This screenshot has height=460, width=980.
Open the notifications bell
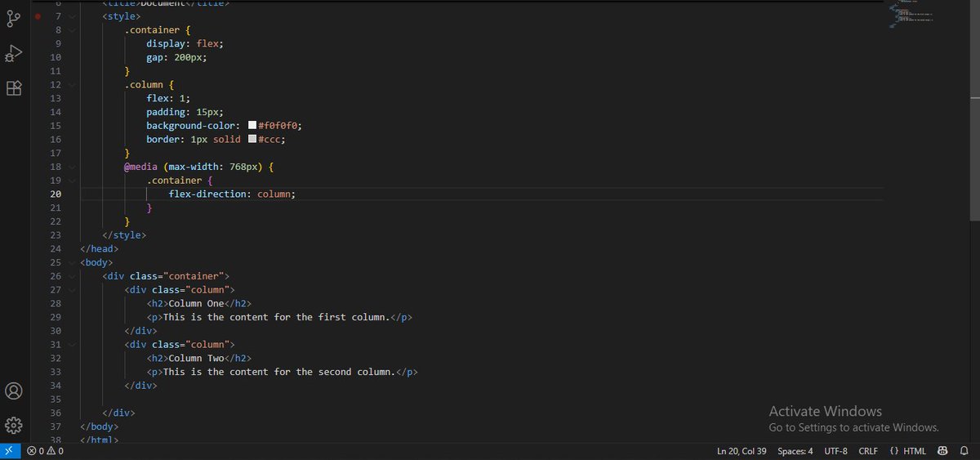pyautogui.click(x=964, y=451)
